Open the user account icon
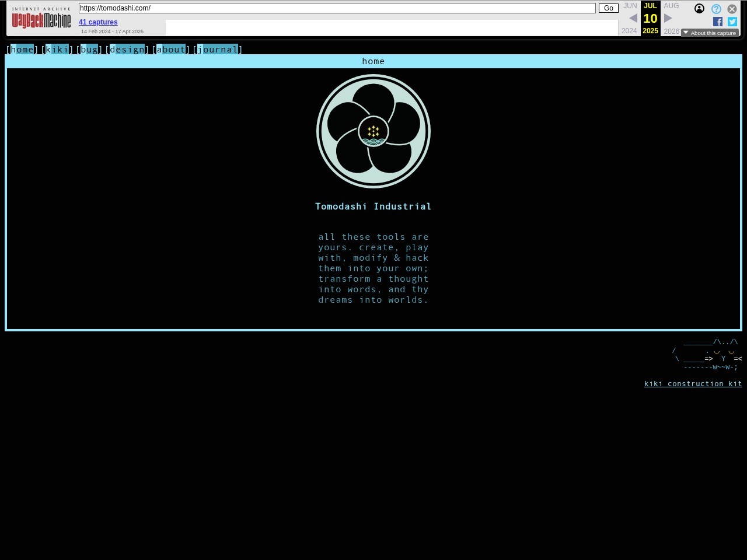Screen dimensions: 747x560 click(x=699, y=9)
